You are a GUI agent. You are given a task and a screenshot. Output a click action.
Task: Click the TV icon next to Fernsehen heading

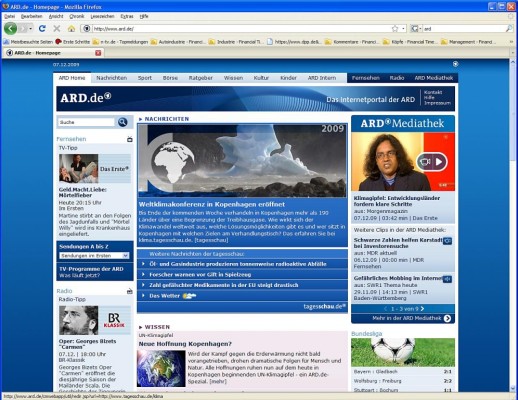(130, 139)
